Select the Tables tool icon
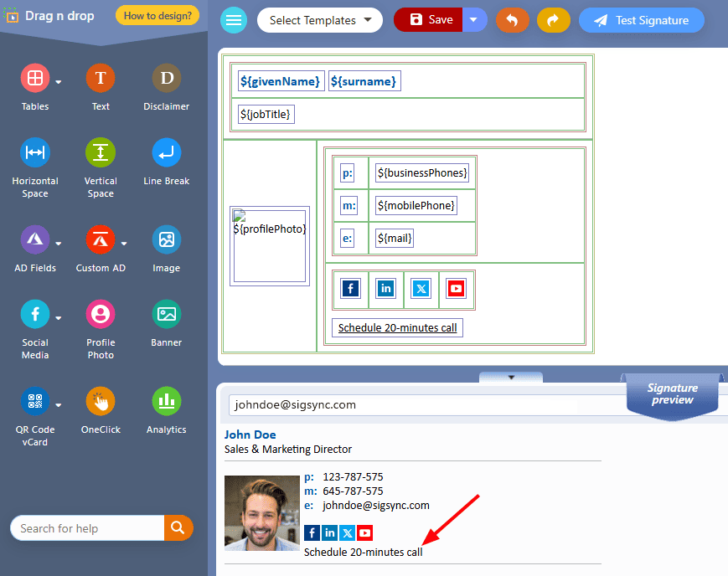 pyautogui.click(x=35, y=78)
